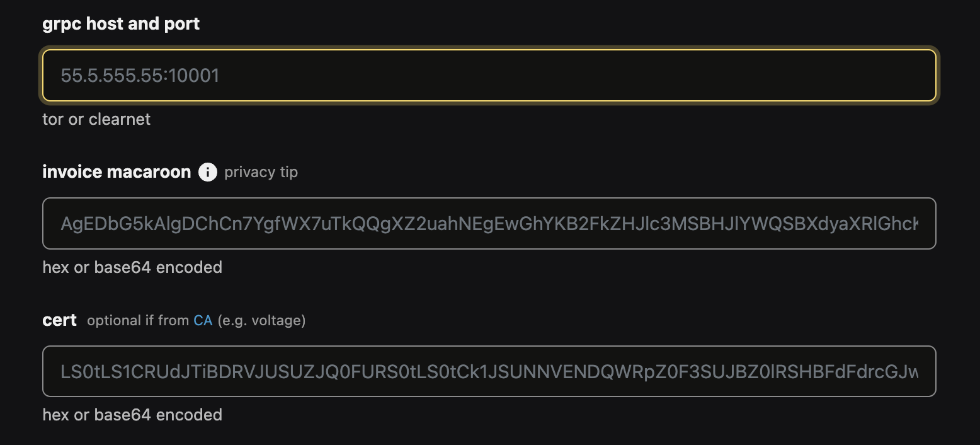Click the 'grpc host and port' label
980x445 pixels.
coord(121,24)
